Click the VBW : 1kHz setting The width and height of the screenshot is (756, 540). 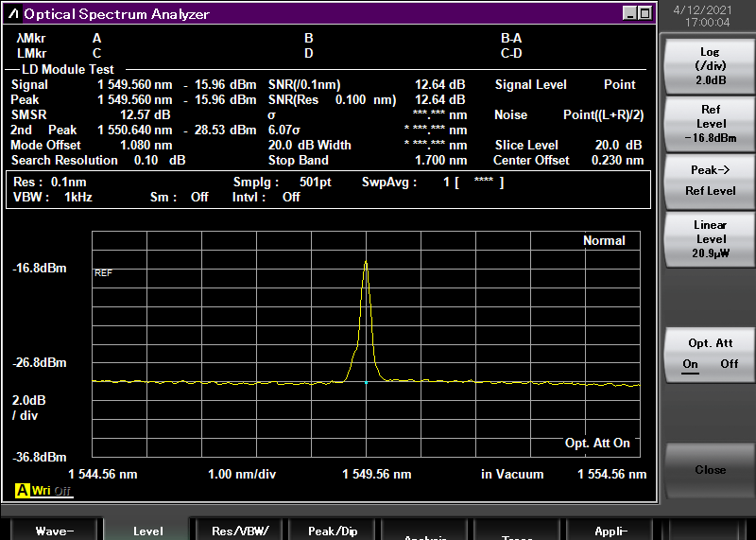[x=53, y=198]
